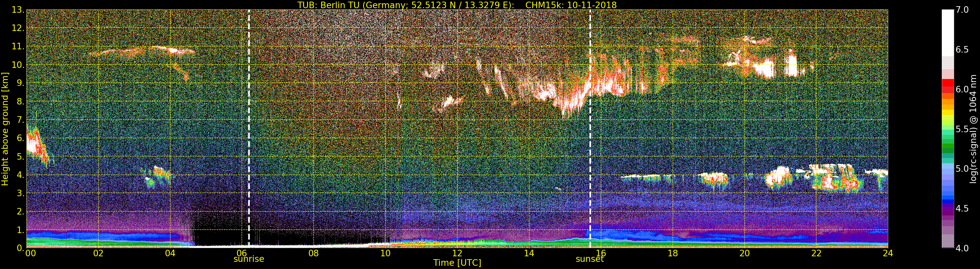
Task: Select time axis tick label '22'
Action: [x=816, y=253]
